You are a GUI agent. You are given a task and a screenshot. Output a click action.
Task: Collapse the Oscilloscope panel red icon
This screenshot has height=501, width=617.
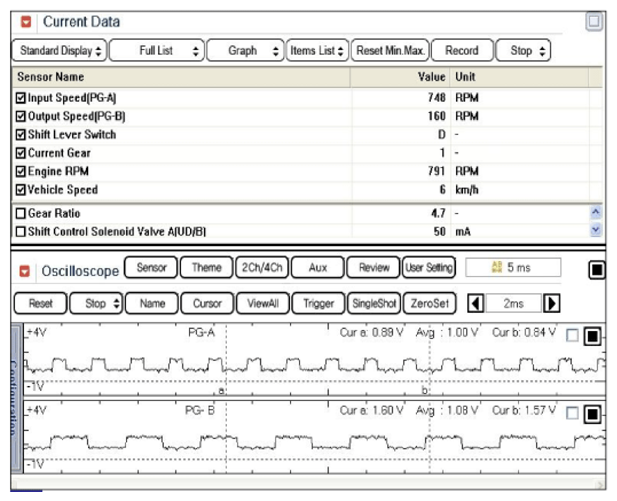(27, 270)
